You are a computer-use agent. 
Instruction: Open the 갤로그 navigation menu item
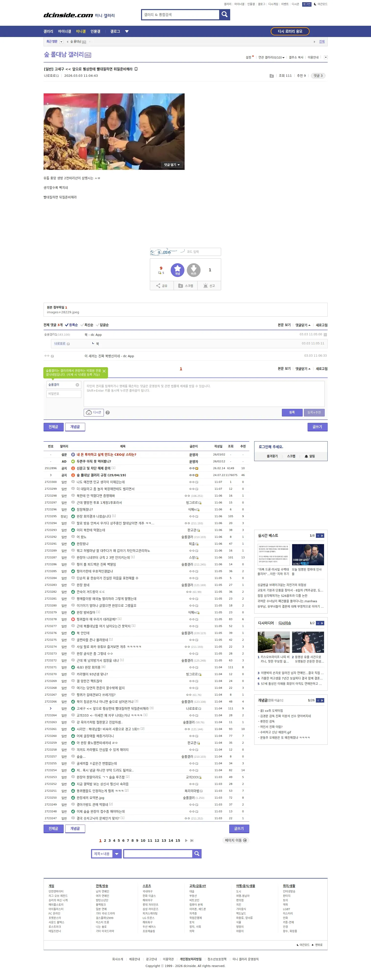115,32
